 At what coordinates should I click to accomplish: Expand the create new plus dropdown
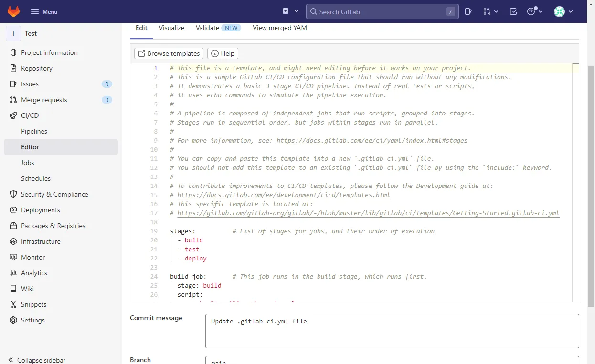tap(290, 11)
